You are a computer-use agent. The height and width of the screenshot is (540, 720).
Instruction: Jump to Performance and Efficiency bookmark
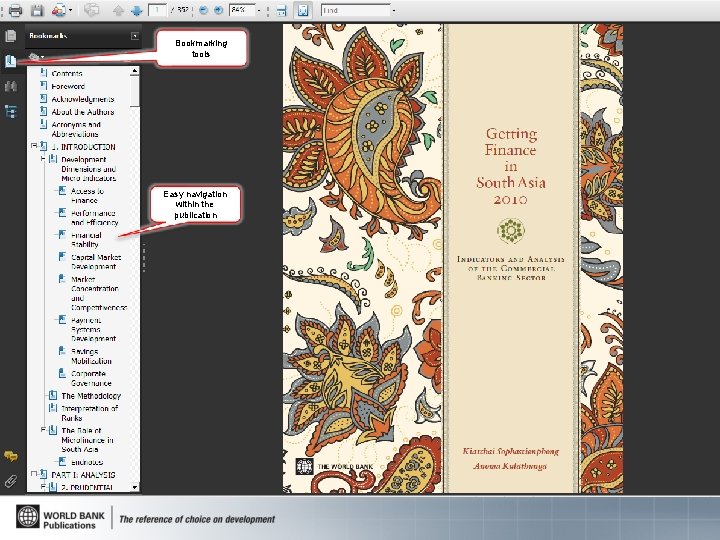click(95, 218)
